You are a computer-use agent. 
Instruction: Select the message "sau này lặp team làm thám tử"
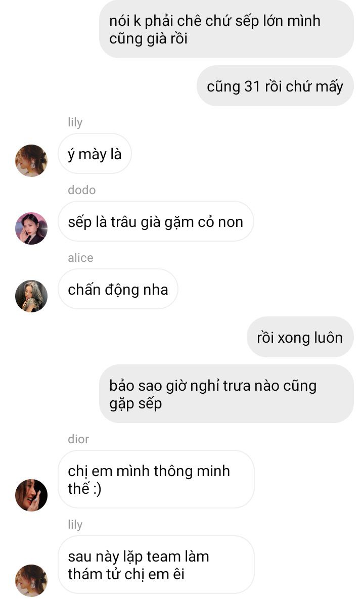pyautogui.click(x=156, y=565)
